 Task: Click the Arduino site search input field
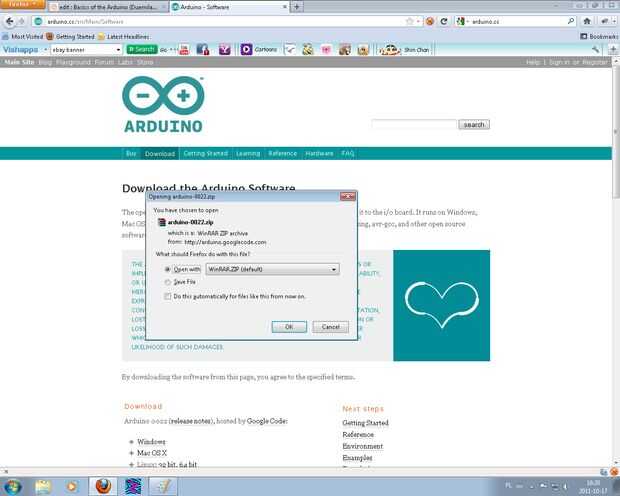(x=414, y=125)
